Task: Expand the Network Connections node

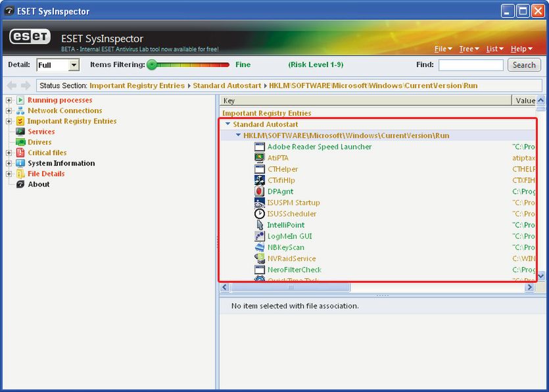Action: coord(9,111)
